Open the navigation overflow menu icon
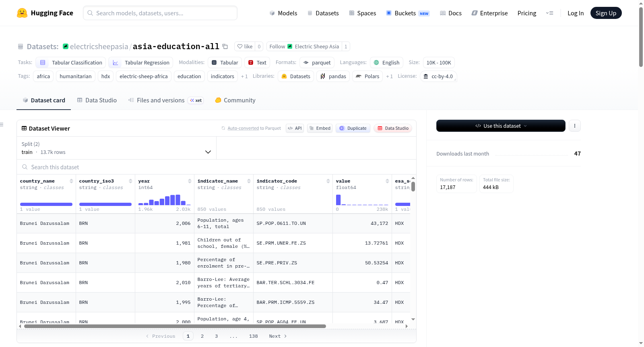This screenshot has width=644, height=347. coord(549,13)
